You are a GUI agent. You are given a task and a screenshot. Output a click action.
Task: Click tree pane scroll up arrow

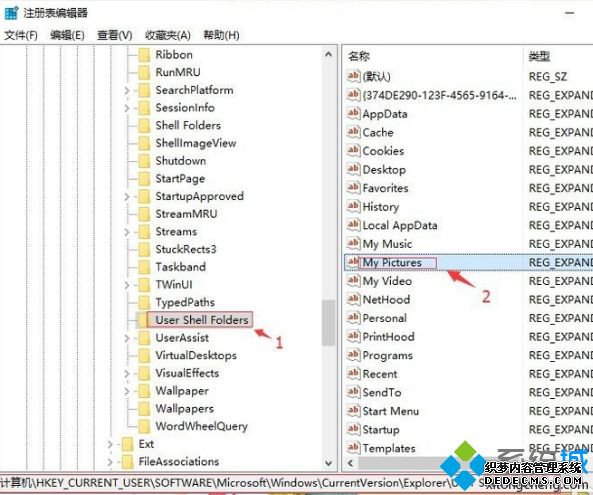click(329, 54)
